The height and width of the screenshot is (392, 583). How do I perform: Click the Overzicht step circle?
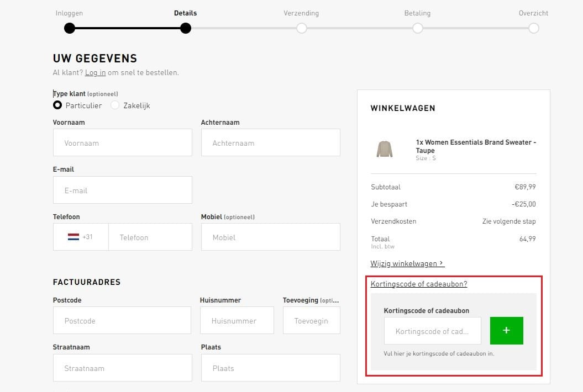(533, 28)
